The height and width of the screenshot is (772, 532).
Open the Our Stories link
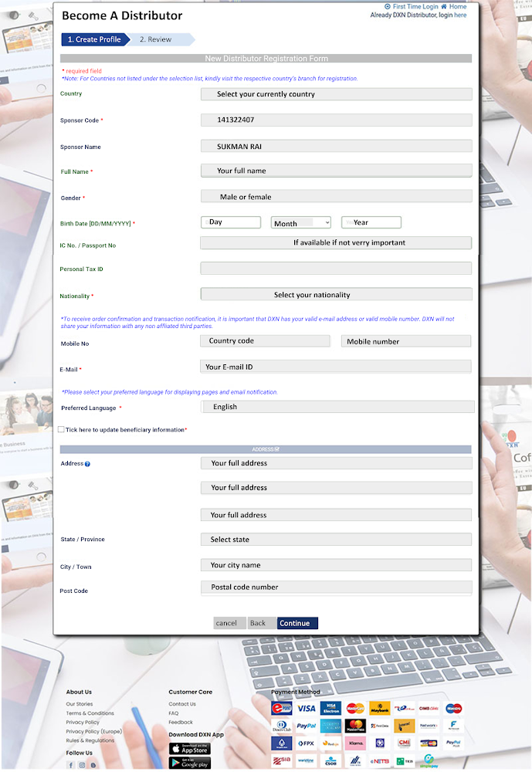[x=80, y=704]
